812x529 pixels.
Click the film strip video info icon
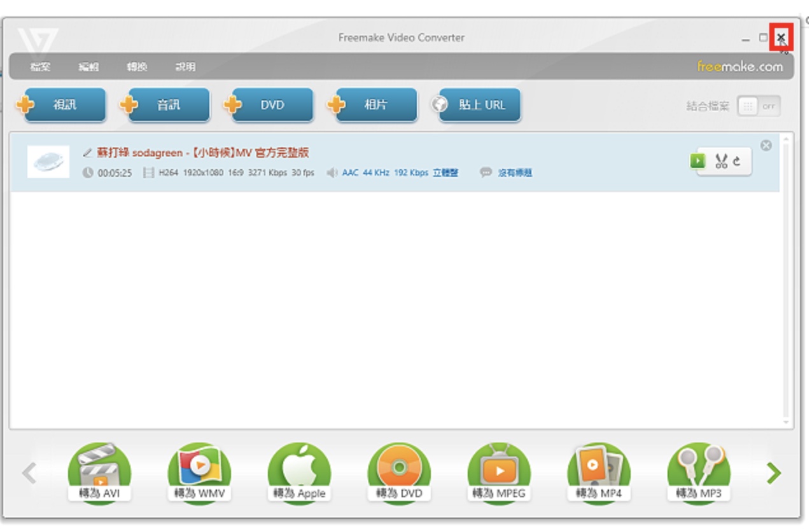(x=148, y=173)
